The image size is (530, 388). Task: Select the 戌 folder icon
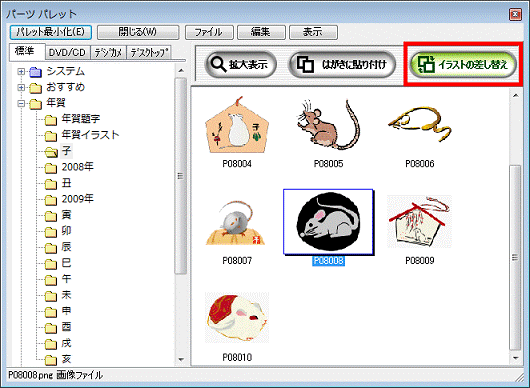coord(51,344)
